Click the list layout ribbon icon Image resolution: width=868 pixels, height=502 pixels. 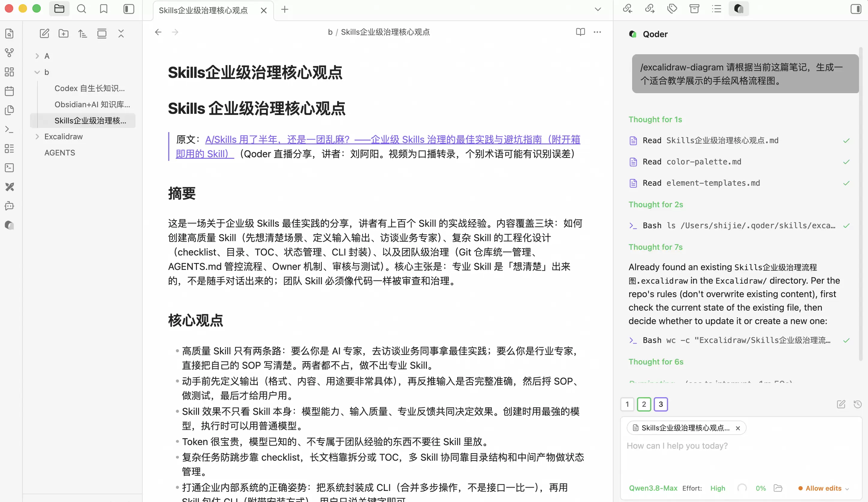coord(10,149)
